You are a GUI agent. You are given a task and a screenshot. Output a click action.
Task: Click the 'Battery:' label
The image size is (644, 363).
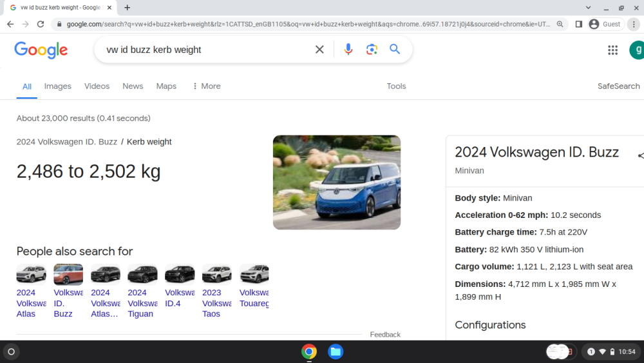[471, 250]
